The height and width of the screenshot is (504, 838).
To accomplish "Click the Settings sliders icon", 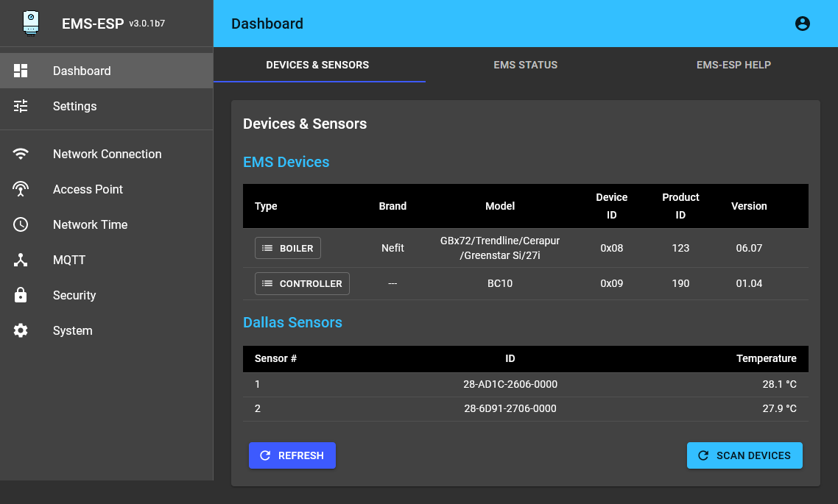I will [x=21, y=106].
